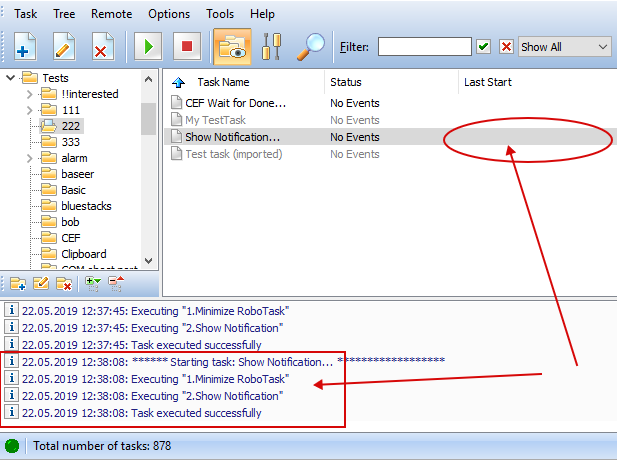Viewport: 617px width, 460px height.
Task: Toggle the folder view eye button
Action: click(x=231, y=47)
